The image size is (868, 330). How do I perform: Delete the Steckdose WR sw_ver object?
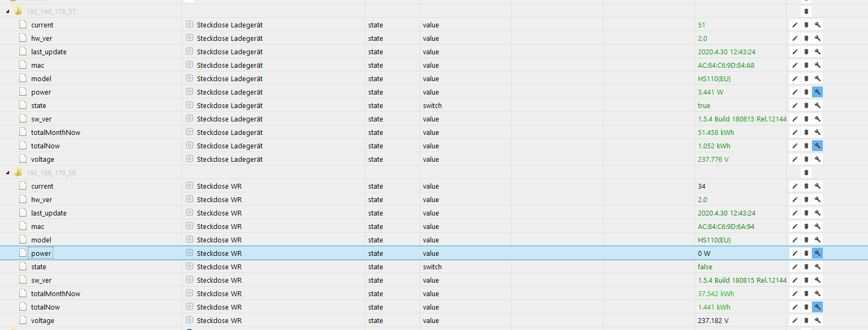coord(806,280)
